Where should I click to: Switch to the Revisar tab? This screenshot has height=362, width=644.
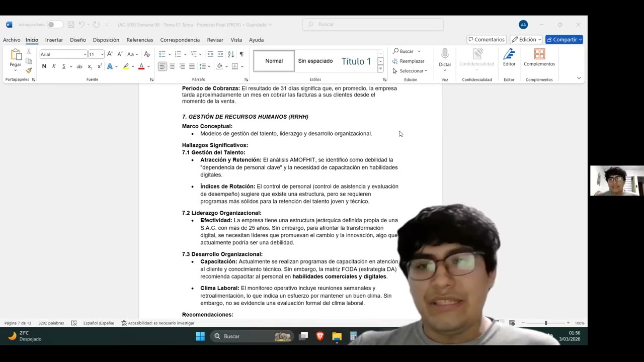click(x=215, y=40)
